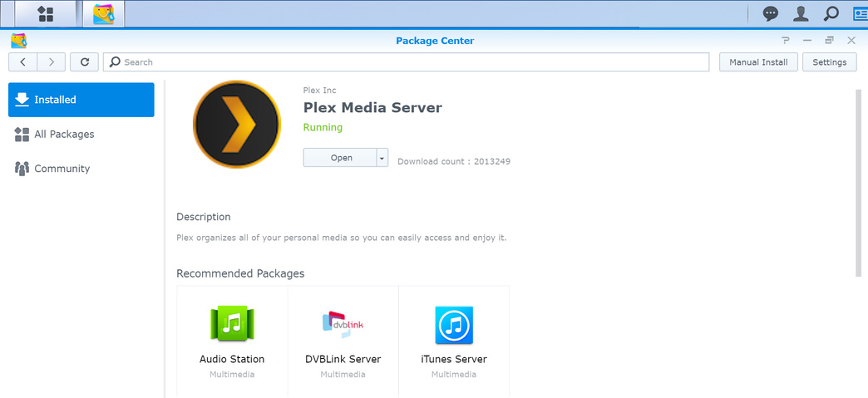Image resolution: width=868 pixels, height=398 pixels.
Task: Open the DSM main menu grid icon
Action: [46, 14]
